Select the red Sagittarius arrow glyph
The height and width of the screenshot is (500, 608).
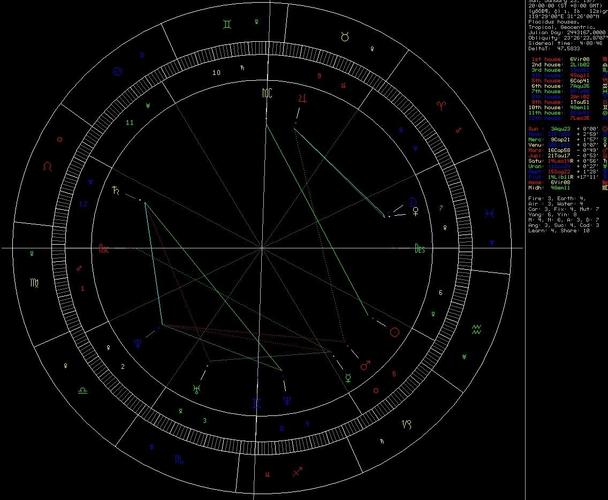[297, 471]
